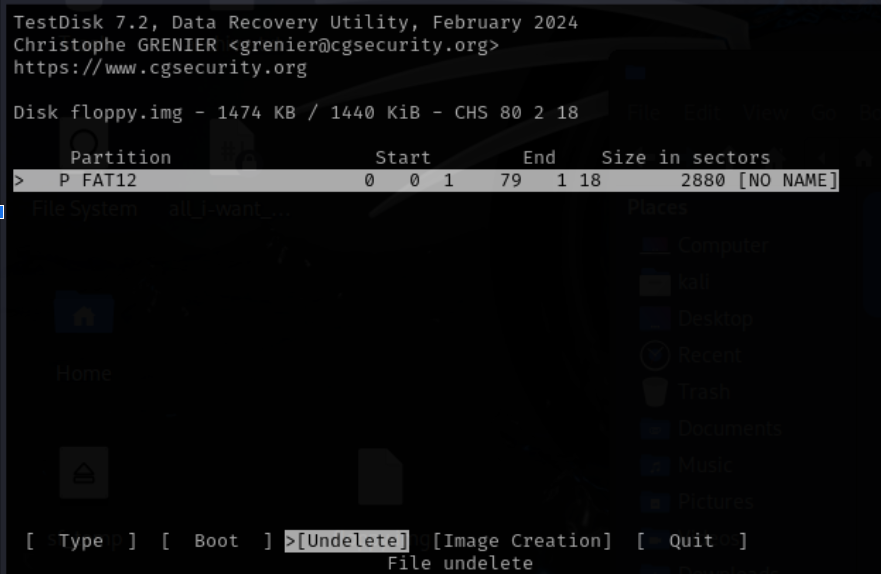Choose the [ Boot ] menu option
This screenshot has width=881, height=574.
[216, 540]
